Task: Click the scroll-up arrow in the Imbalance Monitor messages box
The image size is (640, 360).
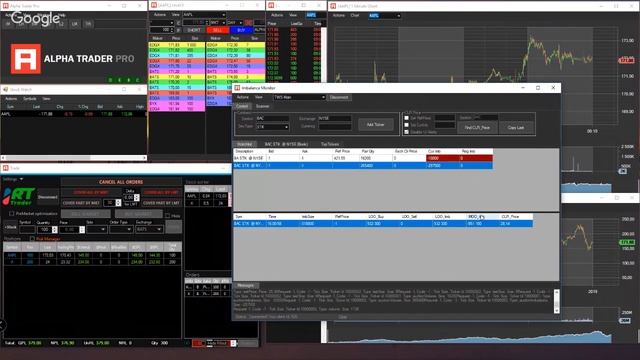Action: point(556,292)
